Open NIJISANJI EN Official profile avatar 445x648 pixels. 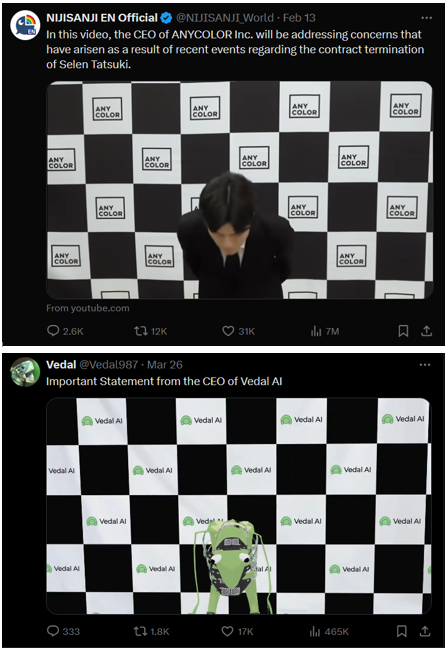pos(25,26)
